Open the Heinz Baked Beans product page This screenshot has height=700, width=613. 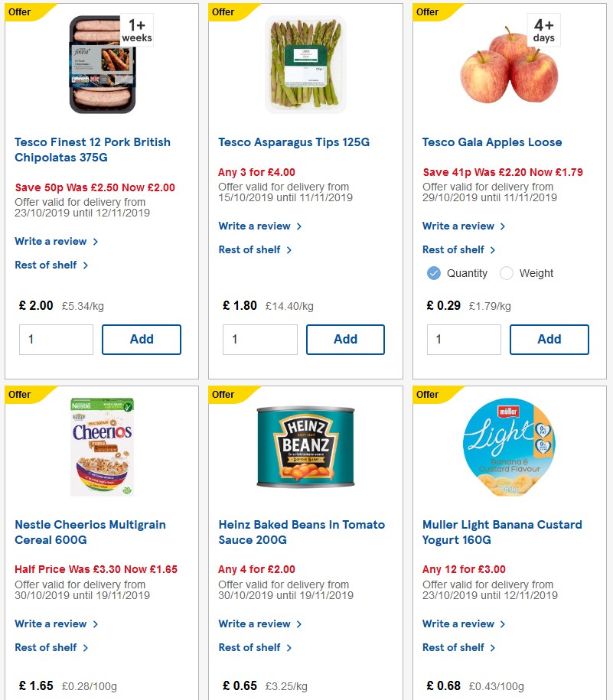pos(302,532)
